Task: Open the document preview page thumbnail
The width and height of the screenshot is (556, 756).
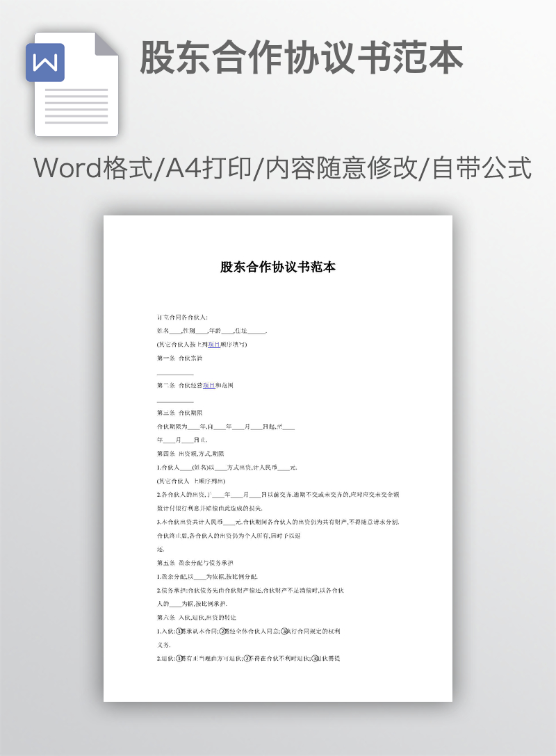Action: [x=278, y=458]
